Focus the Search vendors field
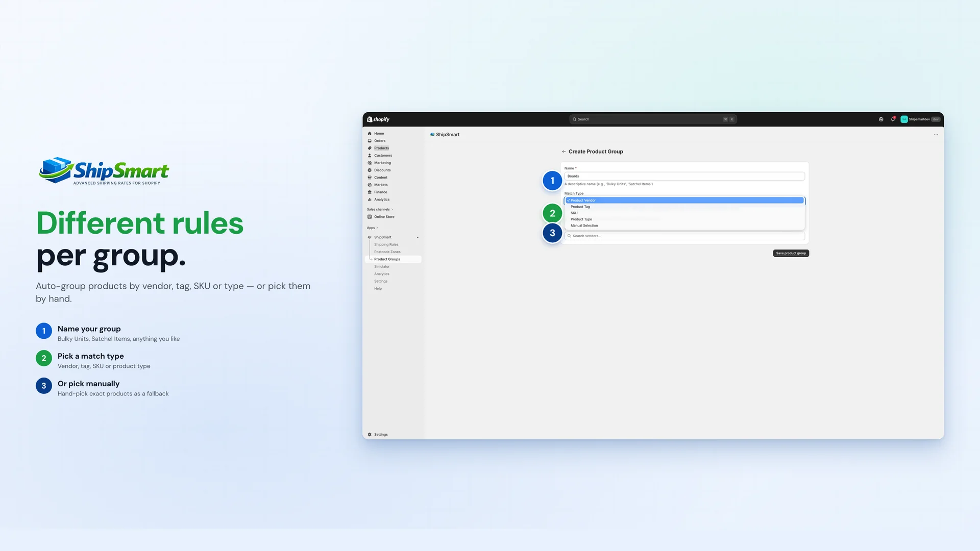 (684, 236)
